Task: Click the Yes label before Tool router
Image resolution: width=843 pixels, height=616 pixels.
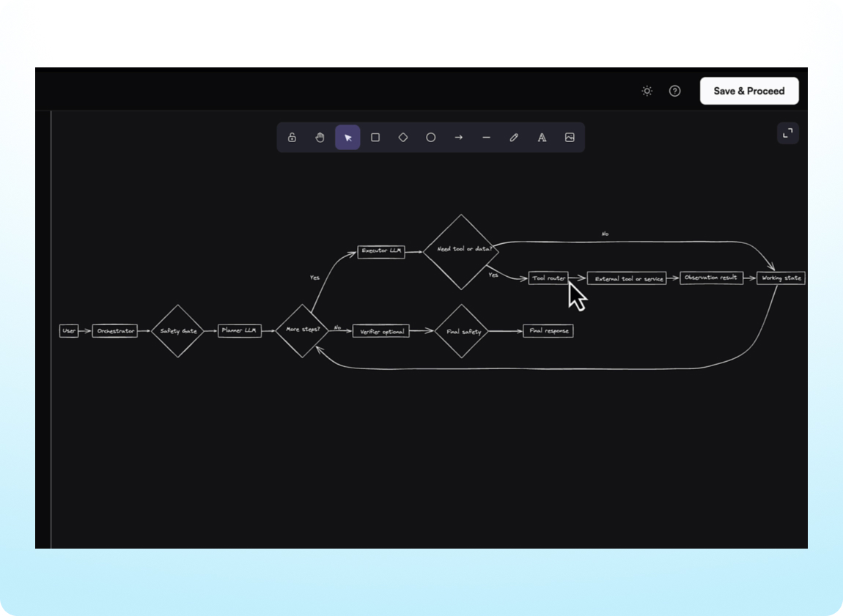Action: tap(493, 275)
